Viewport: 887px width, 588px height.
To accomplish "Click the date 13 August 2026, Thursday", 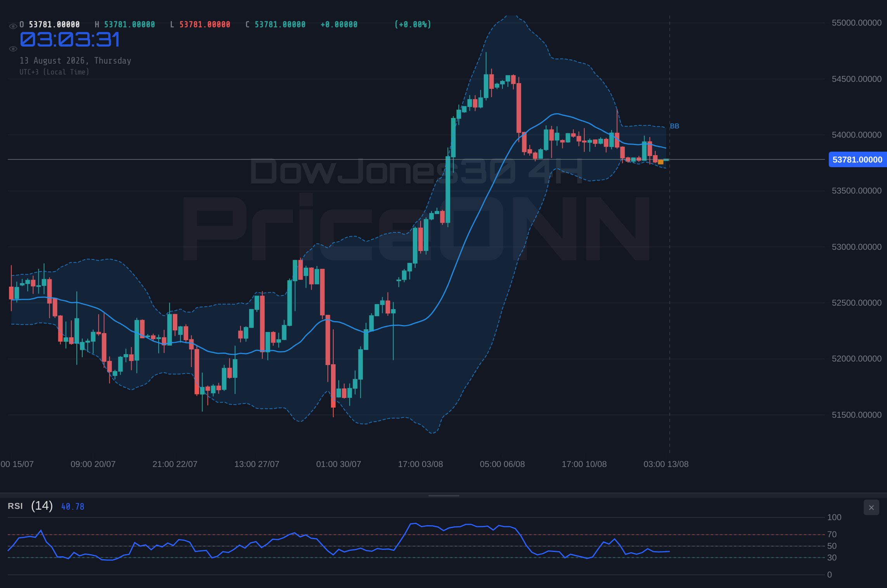I will point(75,61).
